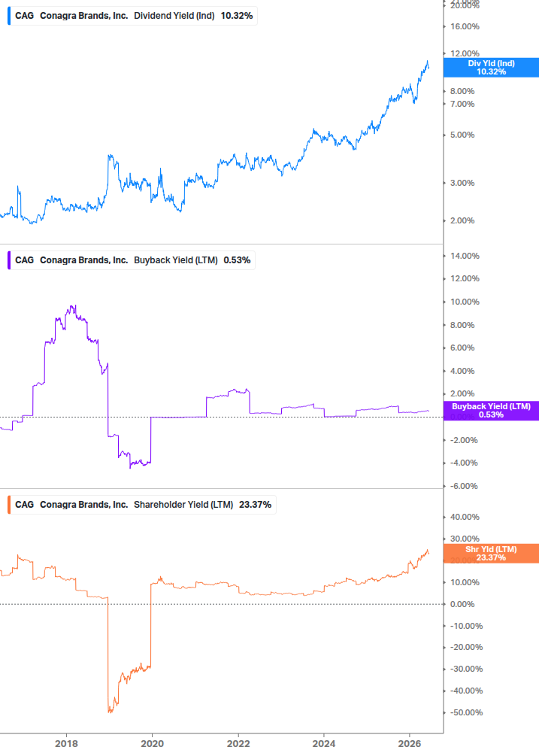This screenshot has height=756, width=539.
Task: Click the orange Shr Yld (LTM) 23.37% axis tag
Action: pos(491,553)
